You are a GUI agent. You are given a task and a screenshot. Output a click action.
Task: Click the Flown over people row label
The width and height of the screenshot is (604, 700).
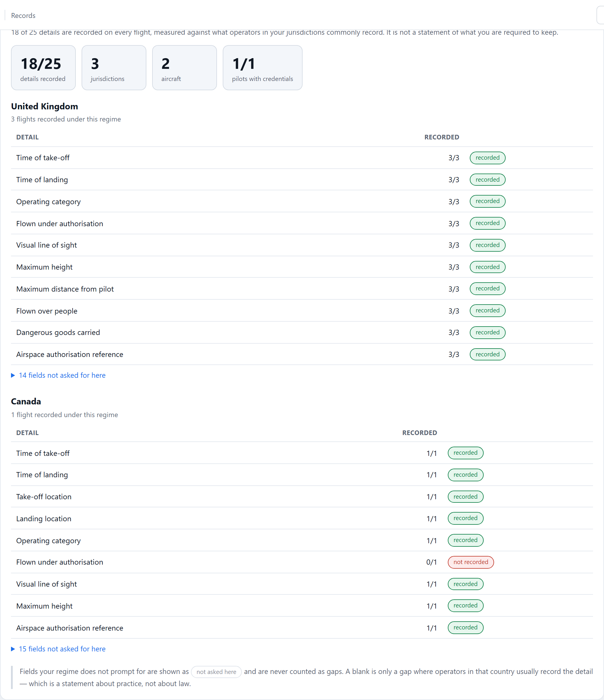pyautogui.click(x=47, y=311)
